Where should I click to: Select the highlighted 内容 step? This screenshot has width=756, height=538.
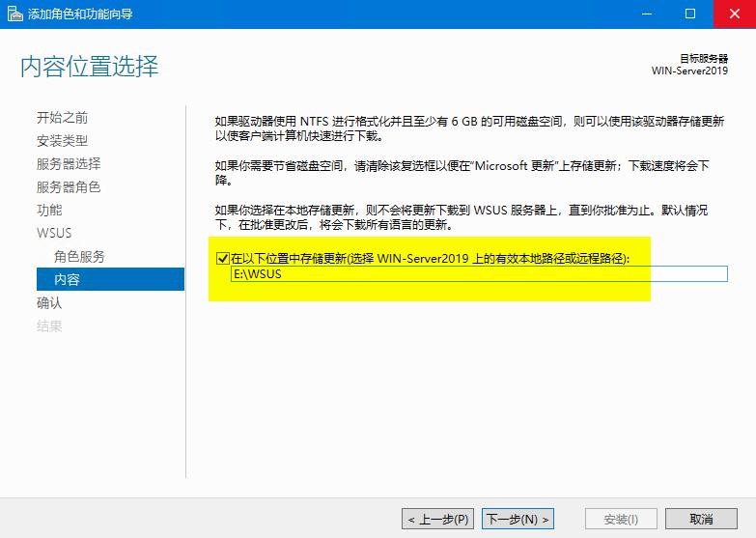coord(68,280)
